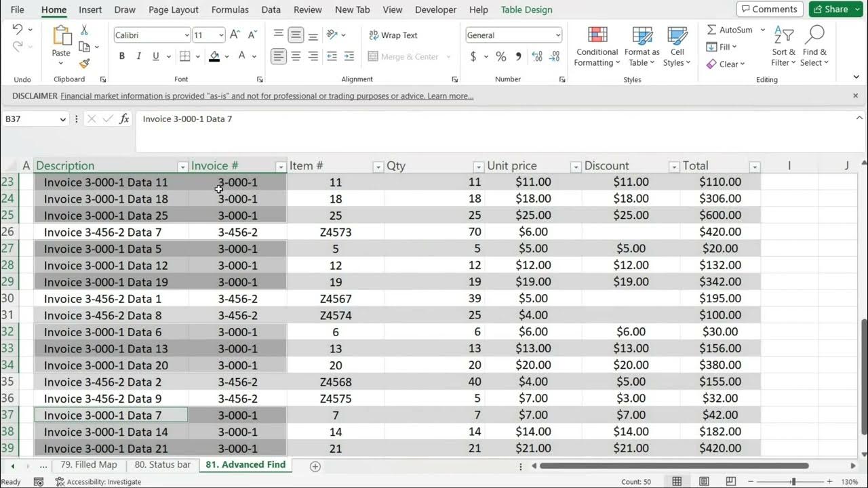Open the font size dropdown
Viewport: 868px width, 488px height.
coord(221,35)
